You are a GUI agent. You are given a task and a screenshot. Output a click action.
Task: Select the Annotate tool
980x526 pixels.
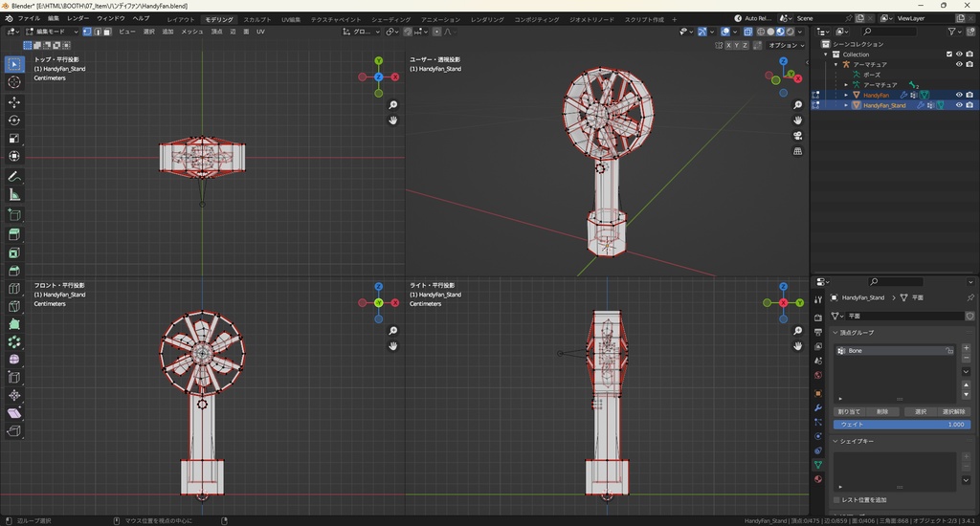point(13,177)
